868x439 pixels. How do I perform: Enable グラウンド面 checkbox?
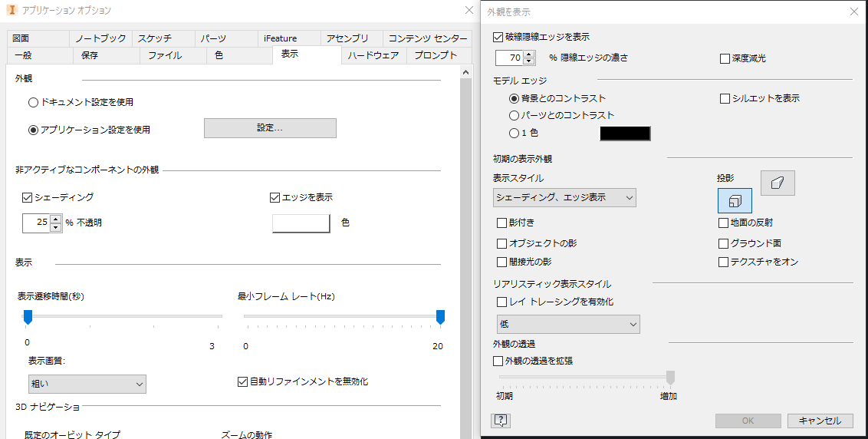pos(723,243)
